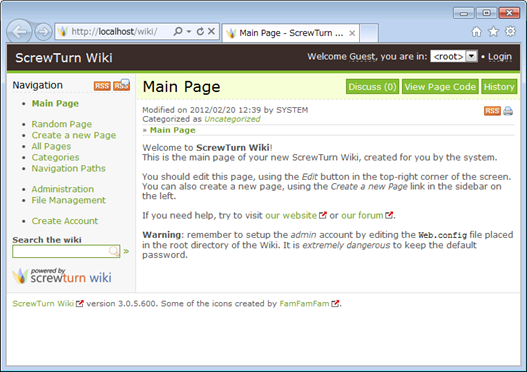
Task: Click the Web.config monospaced text
Action: pos(443,235)
